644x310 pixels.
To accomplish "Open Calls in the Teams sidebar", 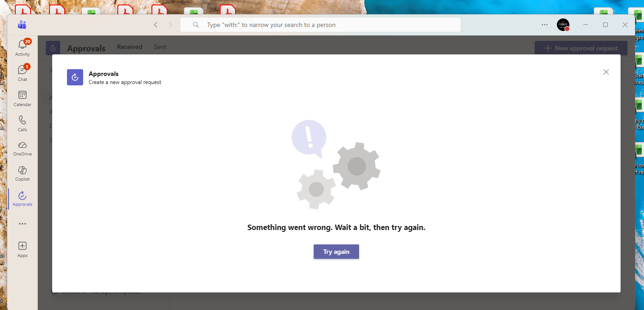I will [22, 123].
